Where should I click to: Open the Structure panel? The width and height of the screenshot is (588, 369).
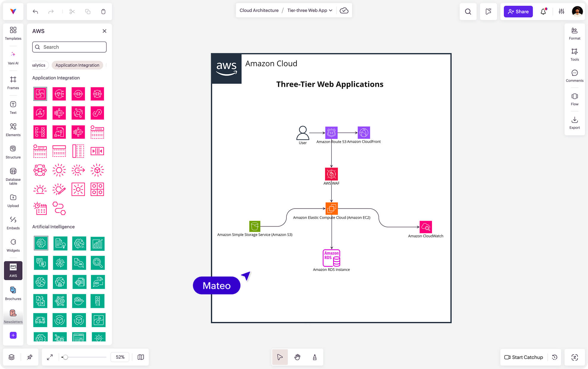pos(13,152)
